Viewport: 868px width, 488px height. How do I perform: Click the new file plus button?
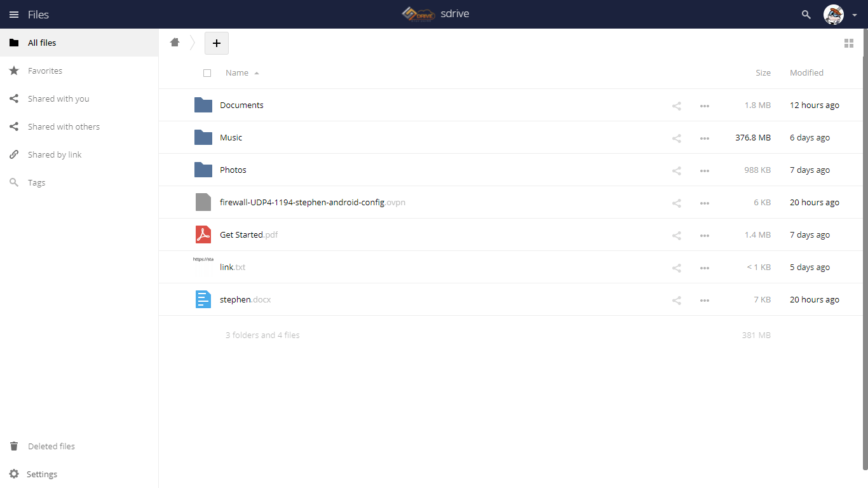(x=216, y=43)
